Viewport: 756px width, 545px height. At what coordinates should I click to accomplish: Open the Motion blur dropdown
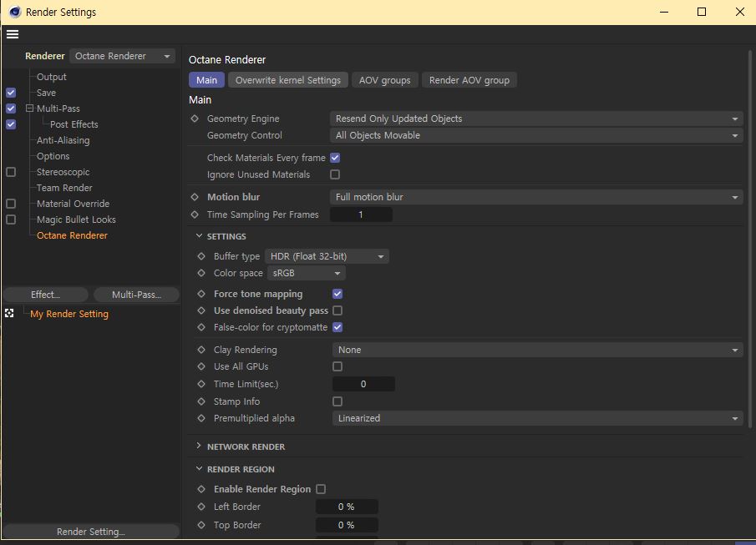tap(536, 197)
